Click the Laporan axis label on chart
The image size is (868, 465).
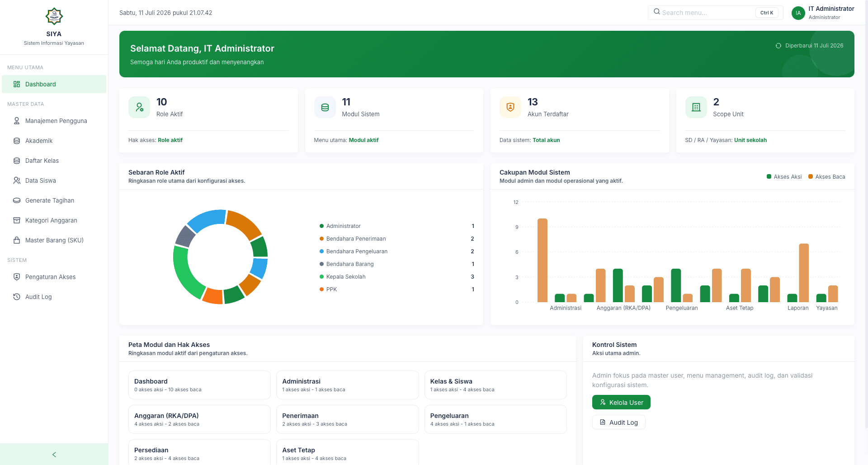click(798, 308)
